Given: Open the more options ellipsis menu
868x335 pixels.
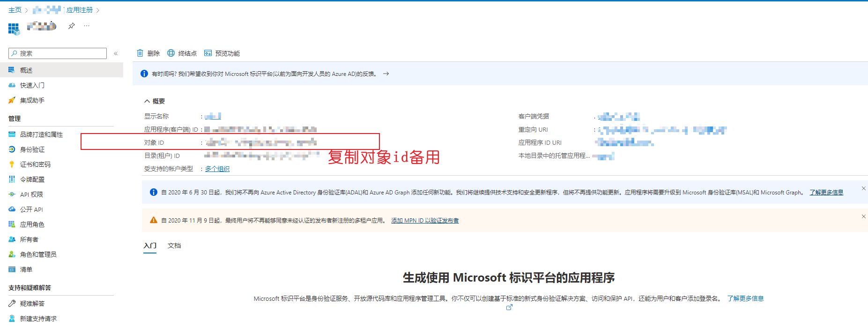Looking at the screenshot, I should pos(87,26).
